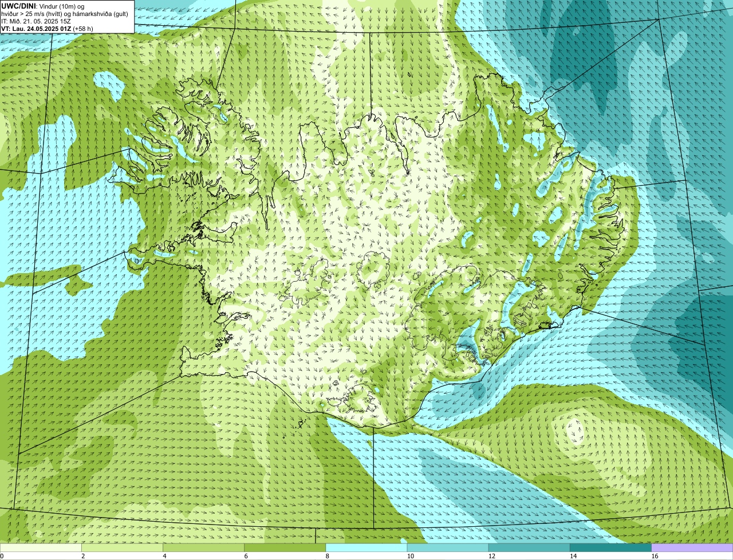Click the 6–8 m/s olive green legend swatch
Viewport: 733px width, 560px height.
click(x=285, y=548)
